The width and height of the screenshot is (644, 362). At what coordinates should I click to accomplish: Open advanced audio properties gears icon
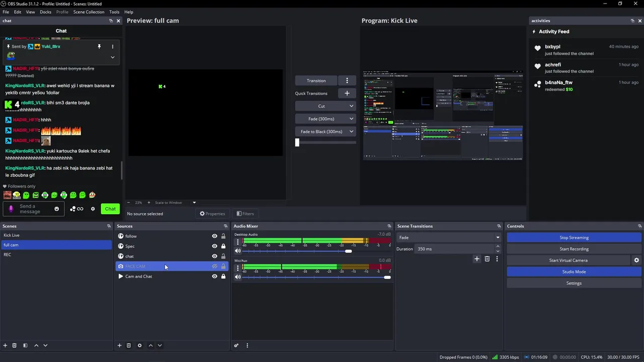236,345
